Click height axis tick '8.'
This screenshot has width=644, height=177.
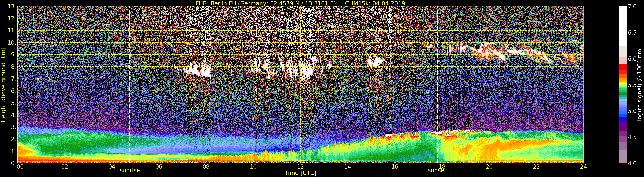click(13, 67)
